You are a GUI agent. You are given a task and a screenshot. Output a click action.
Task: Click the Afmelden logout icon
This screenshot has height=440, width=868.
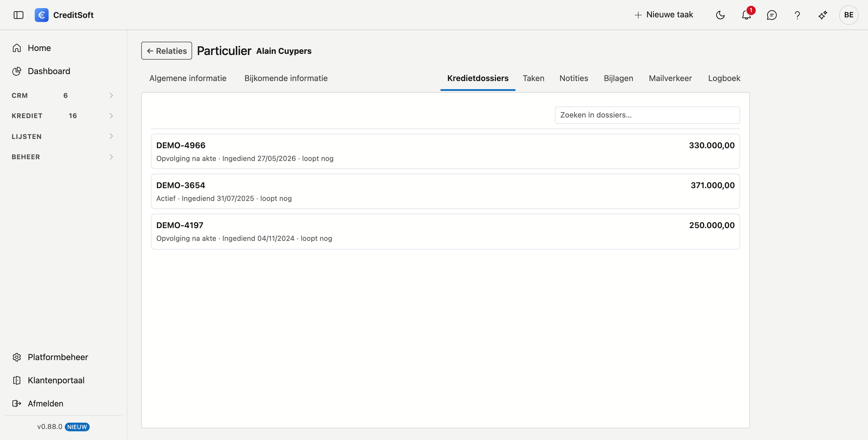pyautogui.click(x=17, y=404)
